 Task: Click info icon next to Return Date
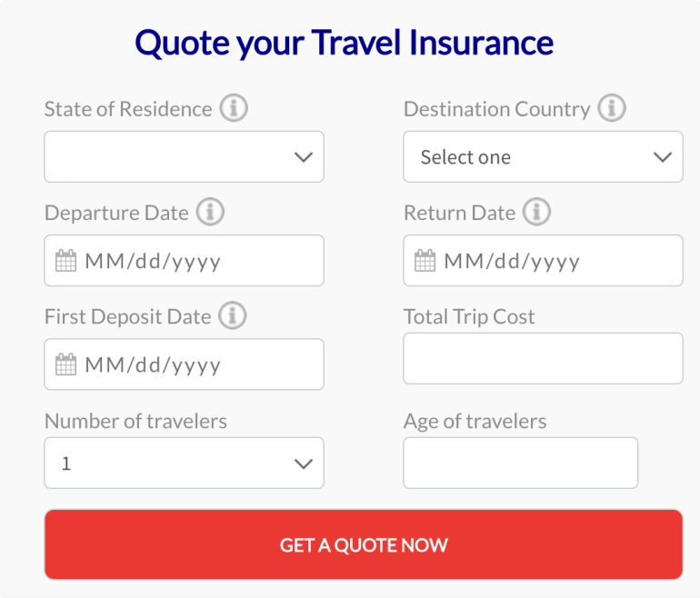(x=537, y=213)
